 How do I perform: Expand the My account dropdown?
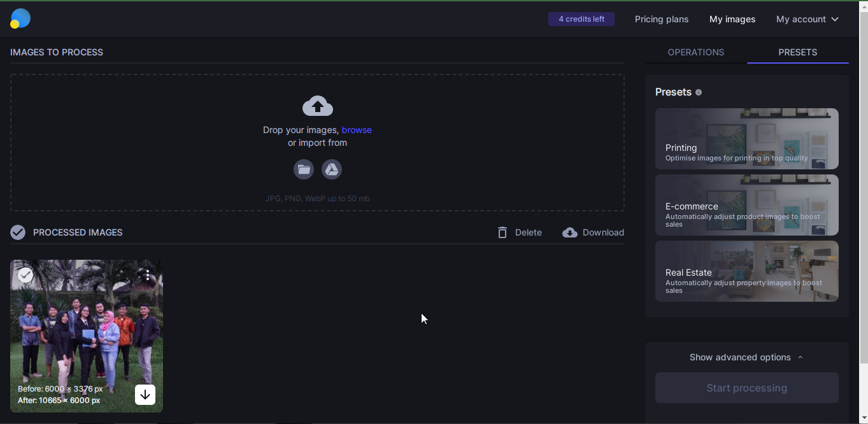[807, 19]
